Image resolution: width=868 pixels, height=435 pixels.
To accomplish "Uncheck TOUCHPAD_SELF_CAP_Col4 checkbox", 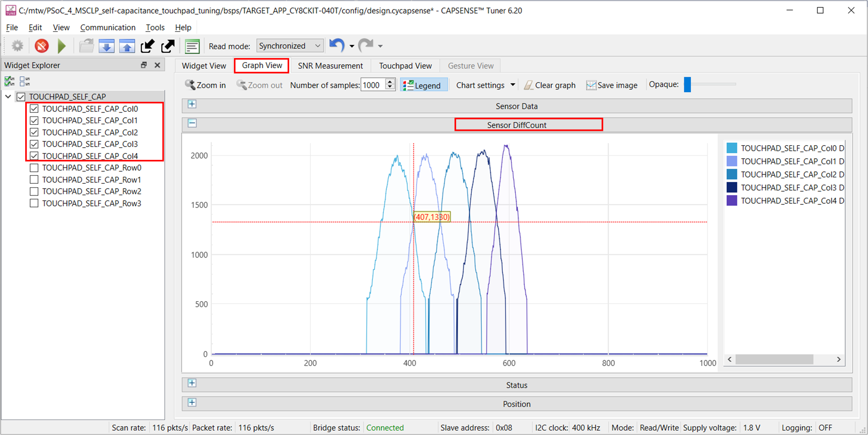I will [34, 156].
